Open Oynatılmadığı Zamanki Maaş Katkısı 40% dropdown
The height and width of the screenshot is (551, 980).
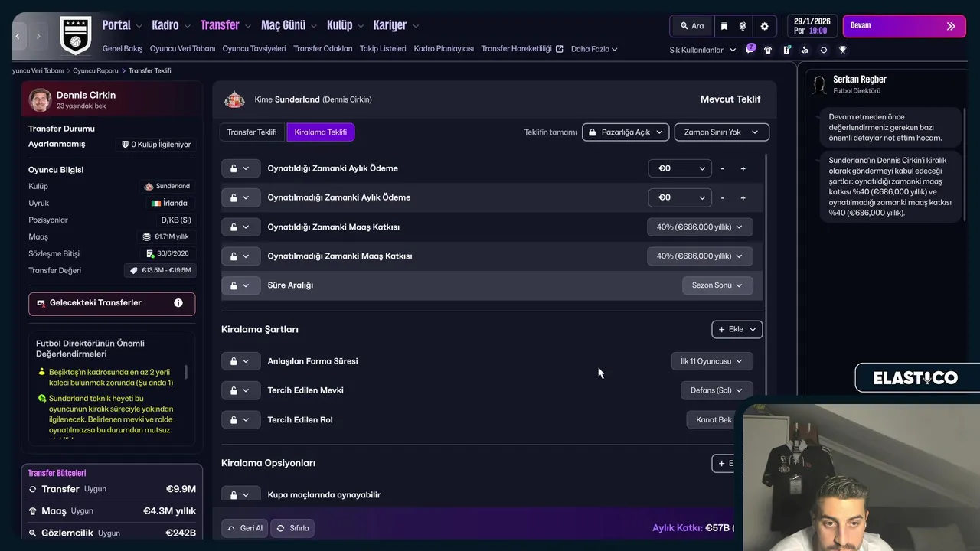coord(700,256)
